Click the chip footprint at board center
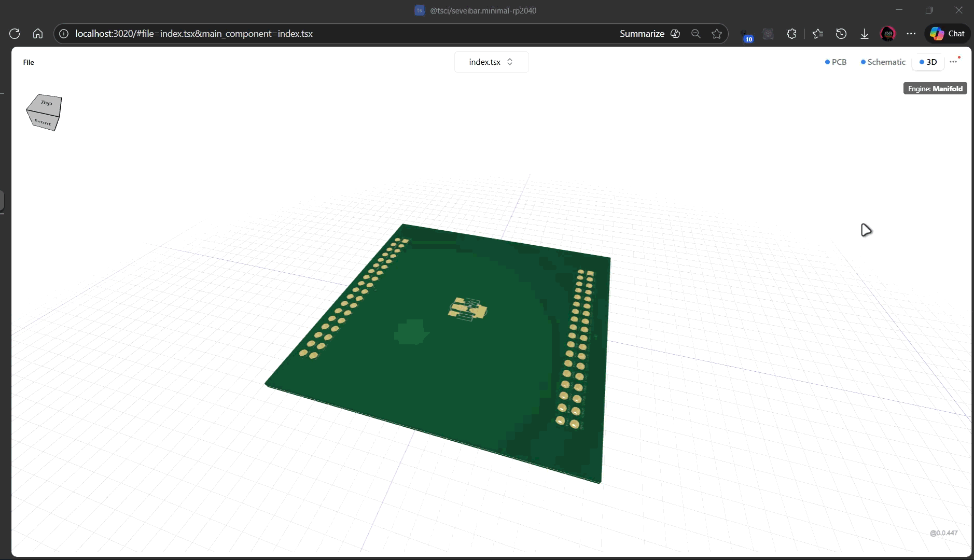Viewport: 974px width, 560px height. point(468,309)
